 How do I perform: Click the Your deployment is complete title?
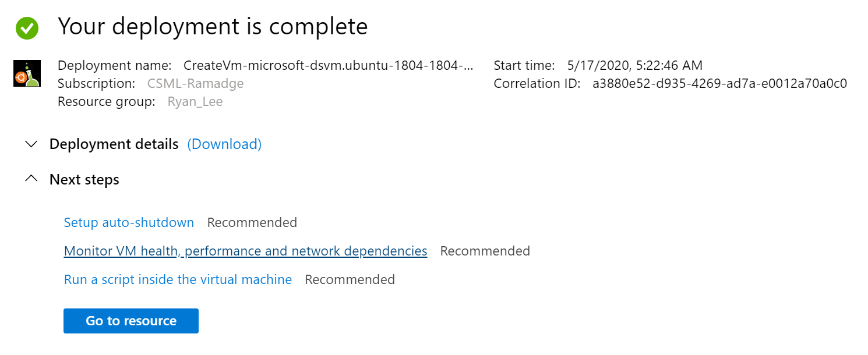(x=213, y=27)
